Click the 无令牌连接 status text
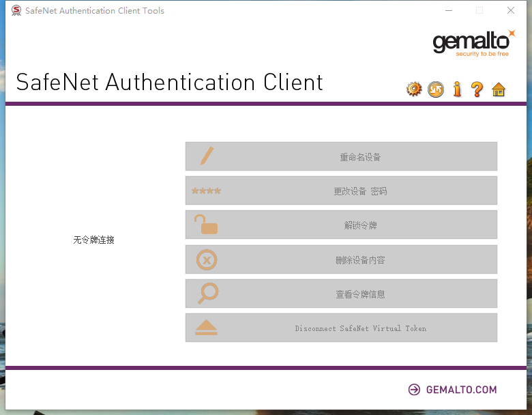 [93, 240]
